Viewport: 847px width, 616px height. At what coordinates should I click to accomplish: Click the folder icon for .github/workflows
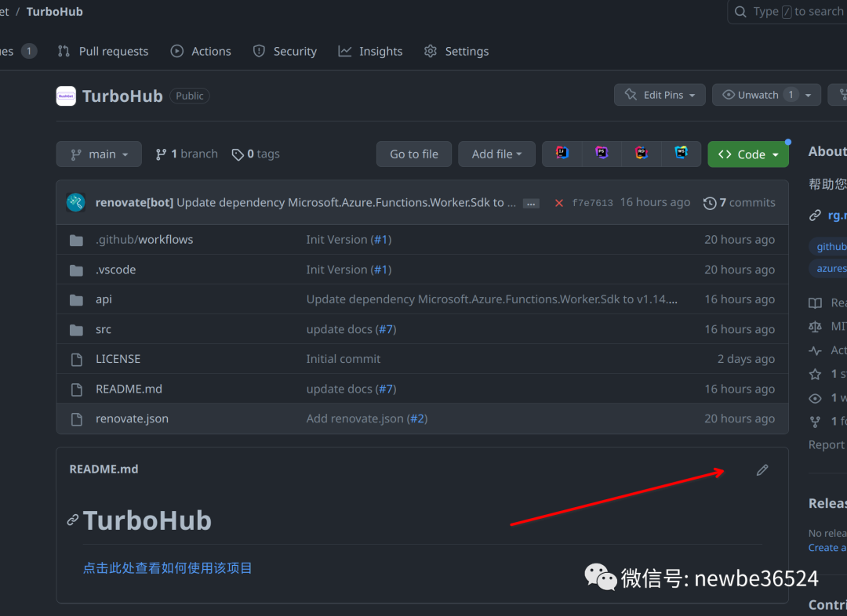point(76,241)
